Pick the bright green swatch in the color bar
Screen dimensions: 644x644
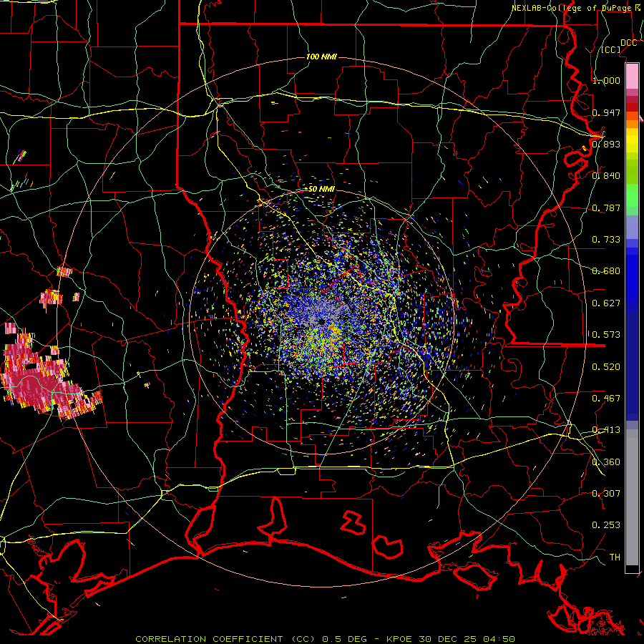(x=632, y=195)
